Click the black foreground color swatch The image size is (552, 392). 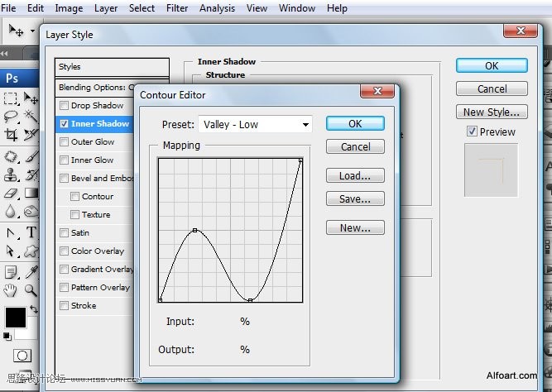coord(16,318)
